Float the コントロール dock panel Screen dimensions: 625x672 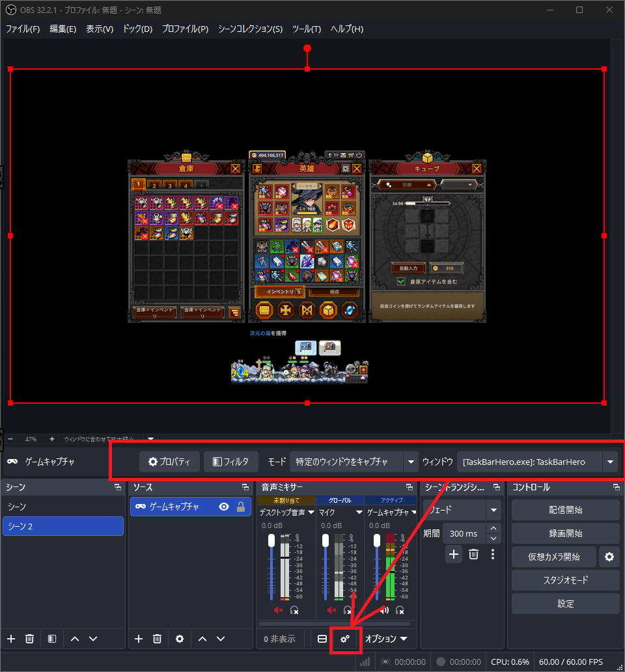coord(617,487)
